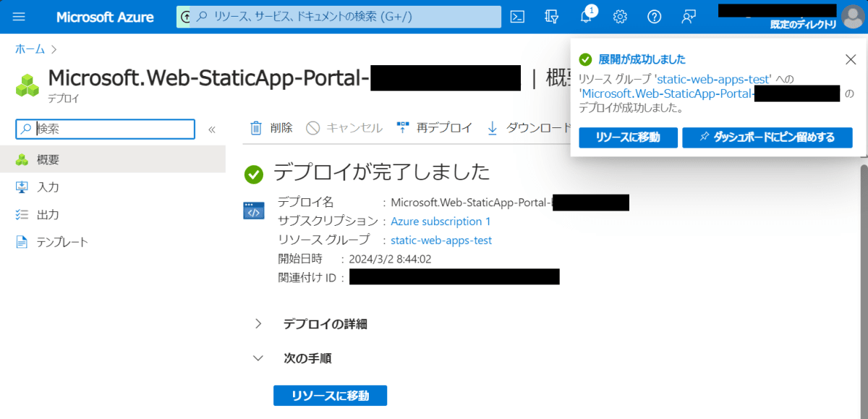Collapse the 次の手順 section
The image size is (868, 419).
pos(293,358)
